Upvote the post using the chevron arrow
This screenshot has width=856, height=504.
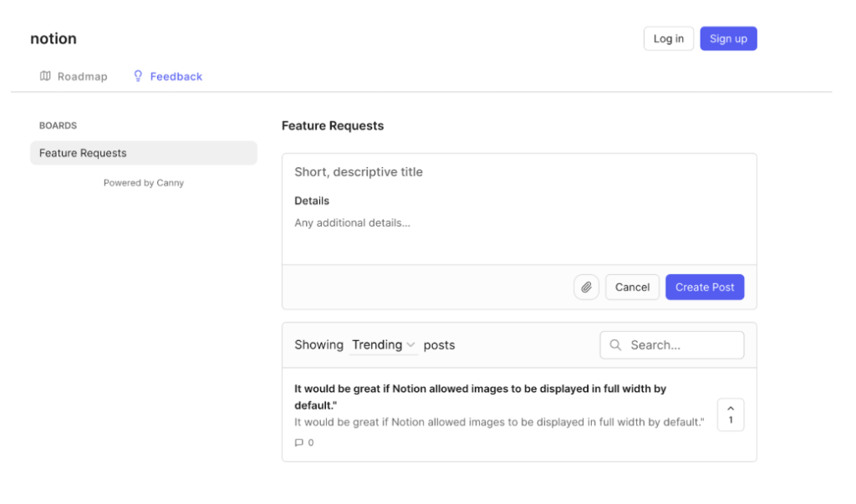coord(730,409)
